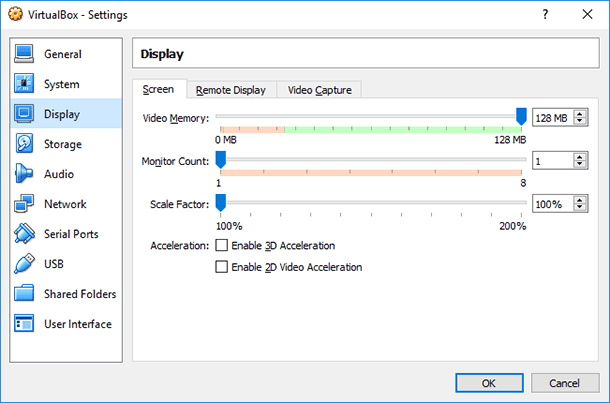This screenshot has height=403, width=610.
Task: Click the Shared Folders folder icon
Action: pos(24,293)
